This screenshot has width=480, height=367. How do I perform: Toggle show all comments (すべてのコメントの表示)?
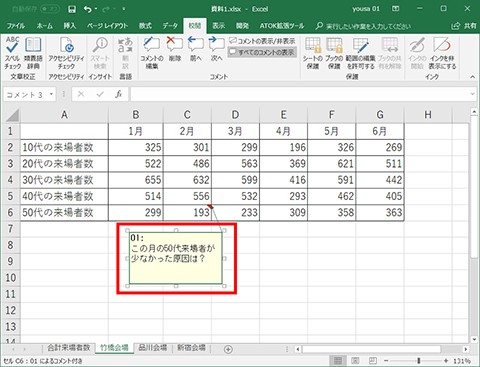(262, 52)
